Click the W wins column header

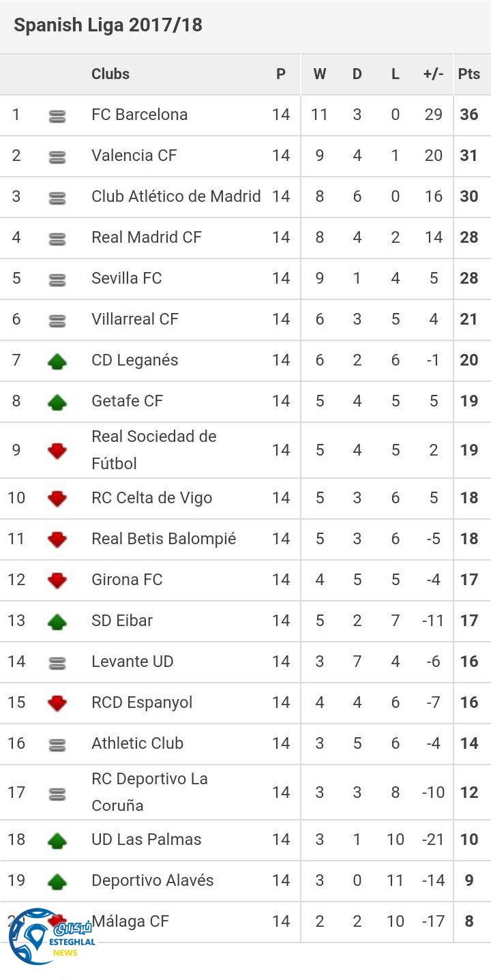319,74
